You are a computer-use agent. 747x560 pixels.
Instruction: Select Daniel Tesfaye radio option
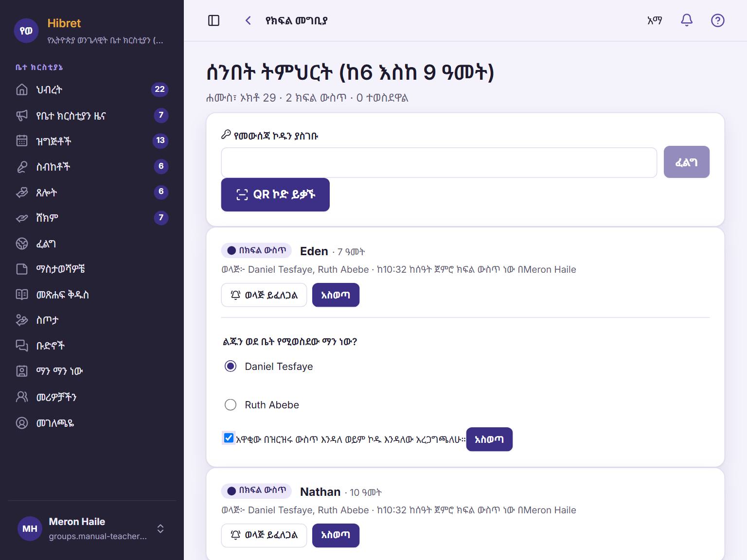(231, 366)
